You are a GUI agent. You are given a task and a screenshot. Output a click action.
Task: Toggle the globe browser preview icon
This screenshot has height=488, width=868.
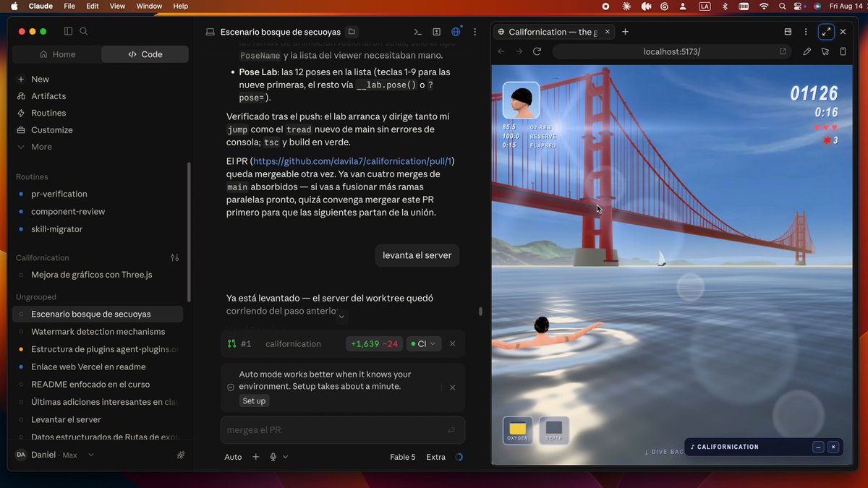(x=456, y=32)
